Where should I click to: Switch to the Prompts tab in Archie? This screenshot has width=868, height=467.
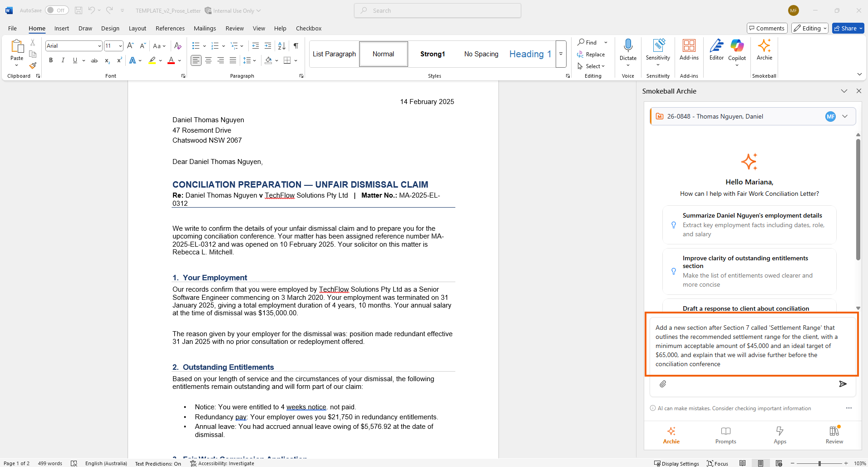click(x=725, y=435)
